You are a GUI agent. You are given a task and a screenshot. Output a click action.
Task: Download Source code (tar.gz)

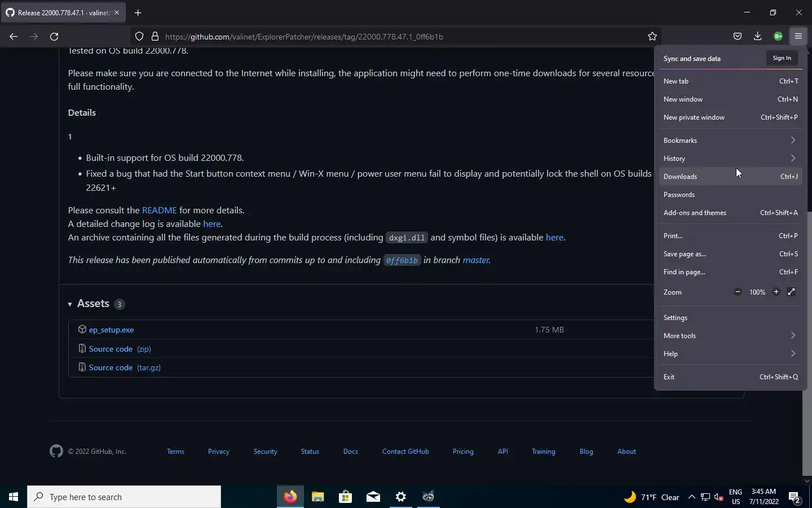pyautogui.click(x=125, y=367)
